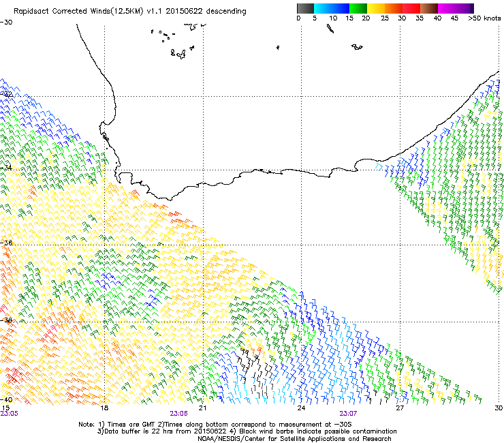Click the purple '23:05' time label
This screenshot has height=443, width=504.
[x=10, y=414]
